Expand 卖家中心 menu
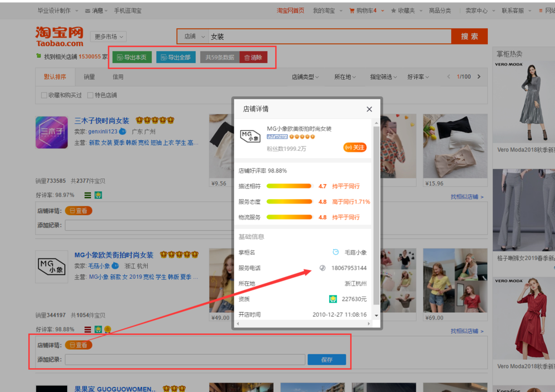 (480, 11)
